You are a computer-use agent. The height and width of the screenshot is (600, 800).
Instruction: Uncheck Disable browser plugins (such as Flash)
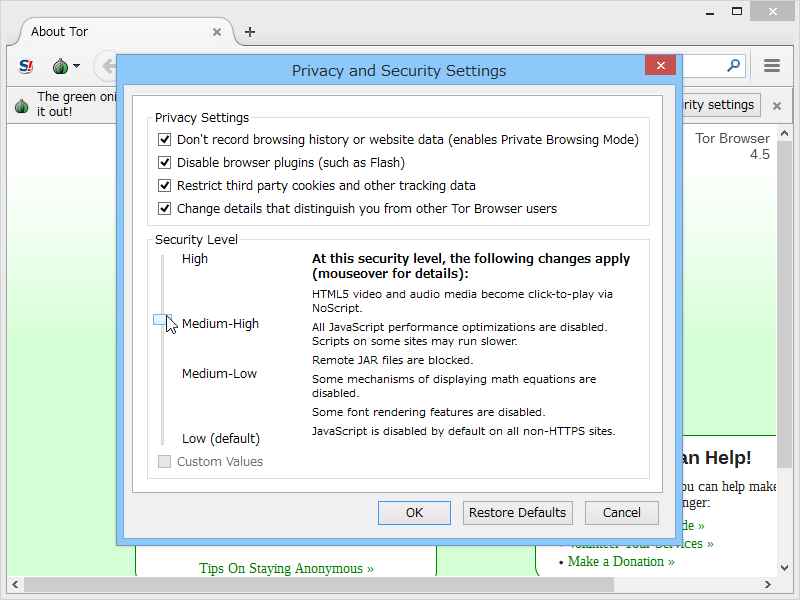[x=164, y=162]
